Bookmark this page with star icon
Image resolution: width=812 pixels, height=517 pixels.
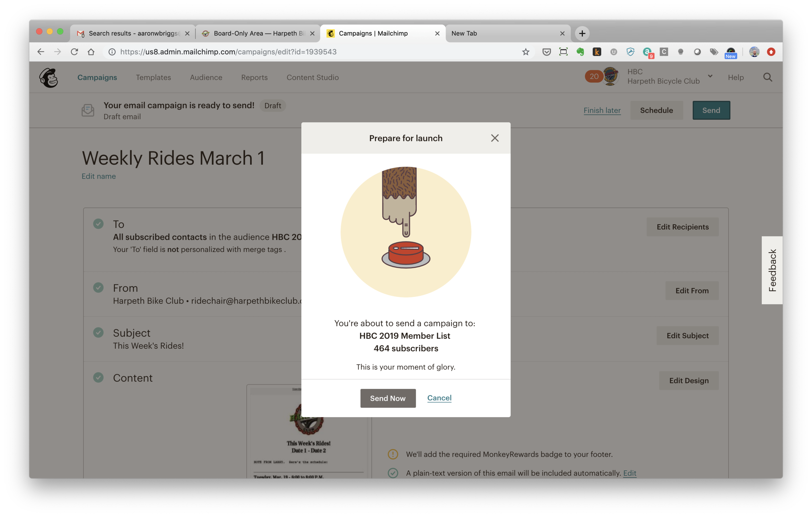point(526,52)
